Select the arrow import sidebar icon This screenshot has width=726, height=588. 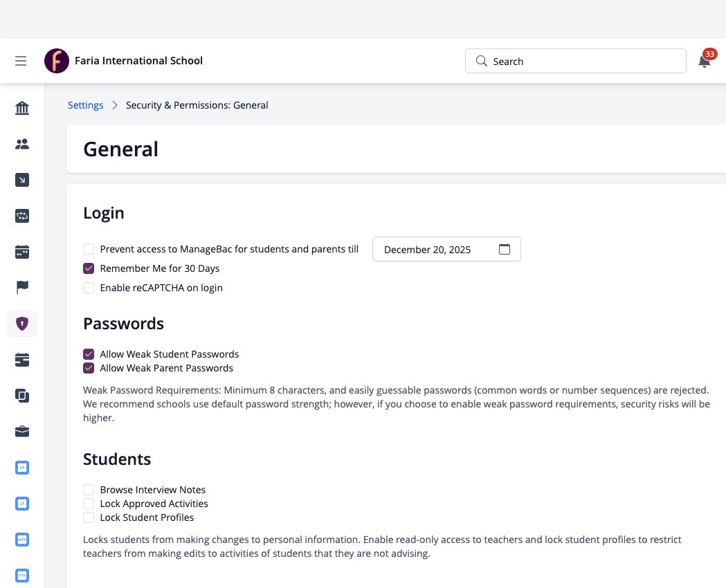[x=21, y=179]
